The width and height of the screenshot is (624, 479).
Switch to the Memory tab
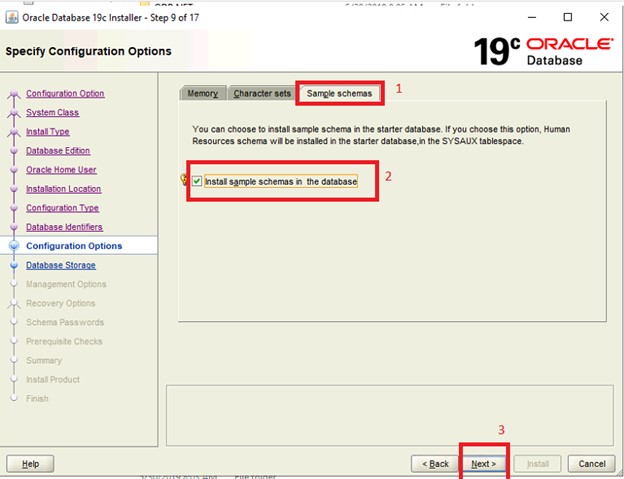[202, 93]
